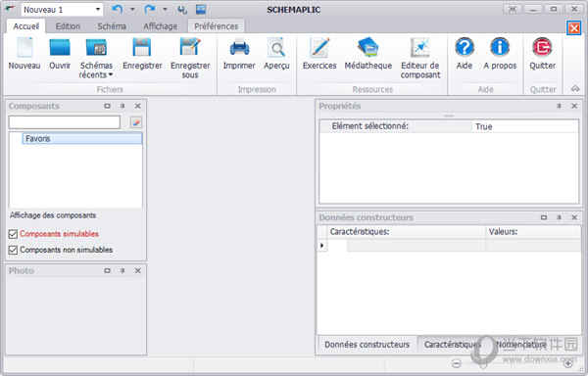Screen dimensions: 588x376
Task: Select the Favoris tree item
Action: (x=82, y=139)
